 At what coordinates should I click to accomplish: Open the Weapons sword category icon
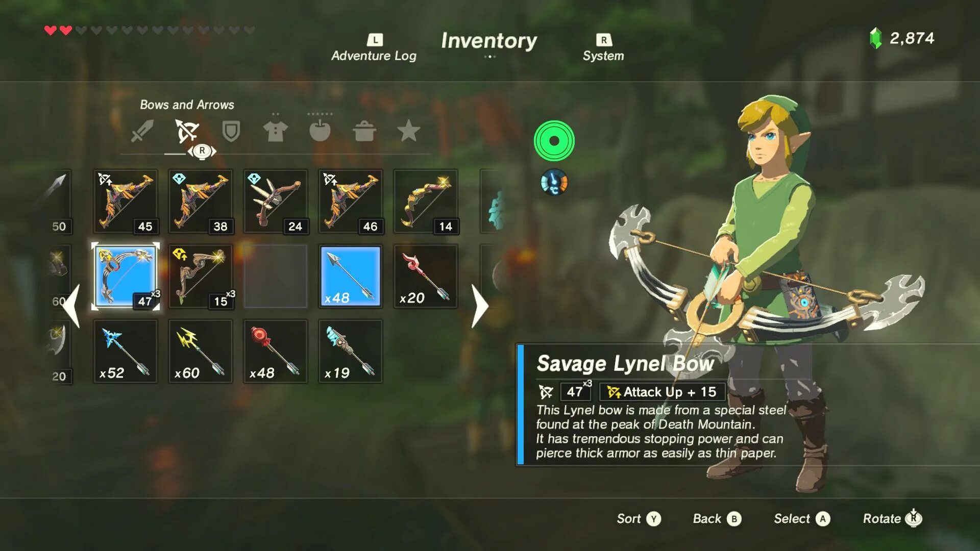coord(142,131)
